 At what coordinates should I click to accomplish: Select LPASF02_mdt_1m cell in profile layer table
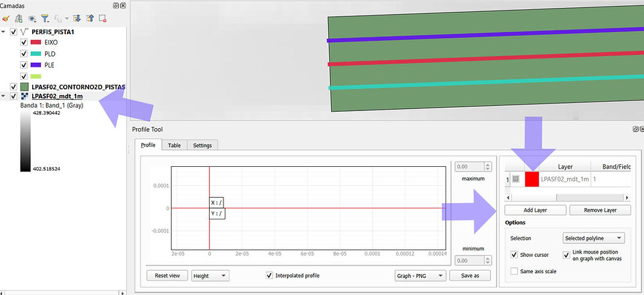click(565, 179)
